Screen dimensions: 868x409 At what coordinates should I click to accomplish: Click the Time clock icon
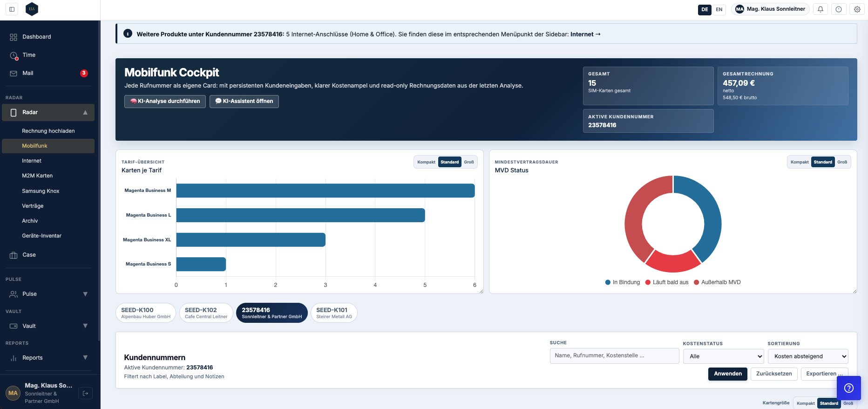(x=14, y=55)
